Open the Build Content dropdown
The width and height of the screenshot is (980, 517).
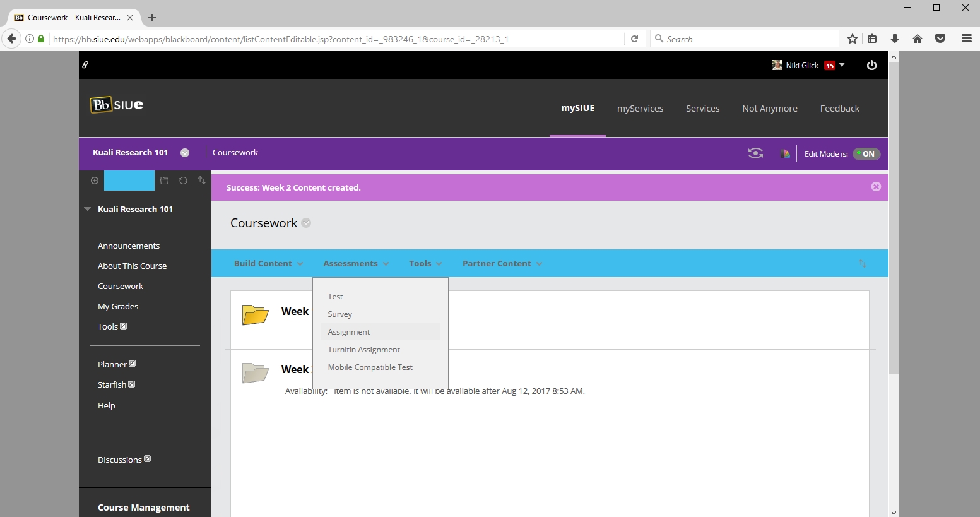[x=268, y=264]
